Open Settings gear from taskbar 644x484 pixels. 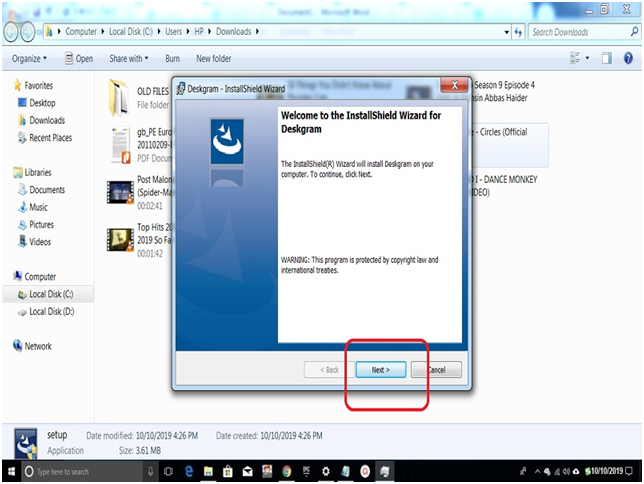point(326,471)
